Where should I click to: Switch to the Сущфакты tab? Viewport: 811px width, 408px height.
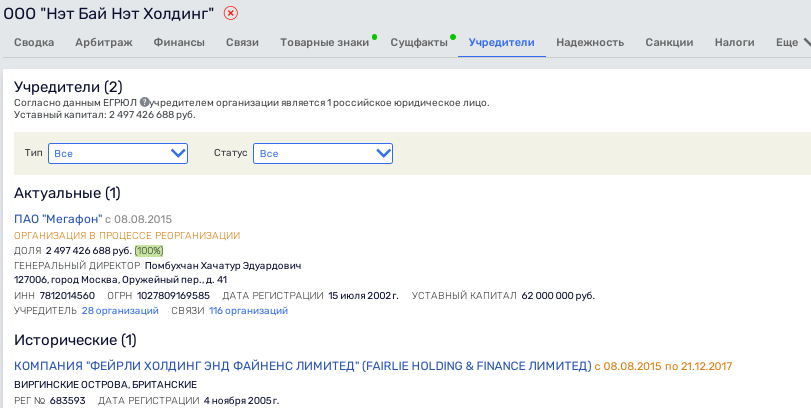pos(418,43)
